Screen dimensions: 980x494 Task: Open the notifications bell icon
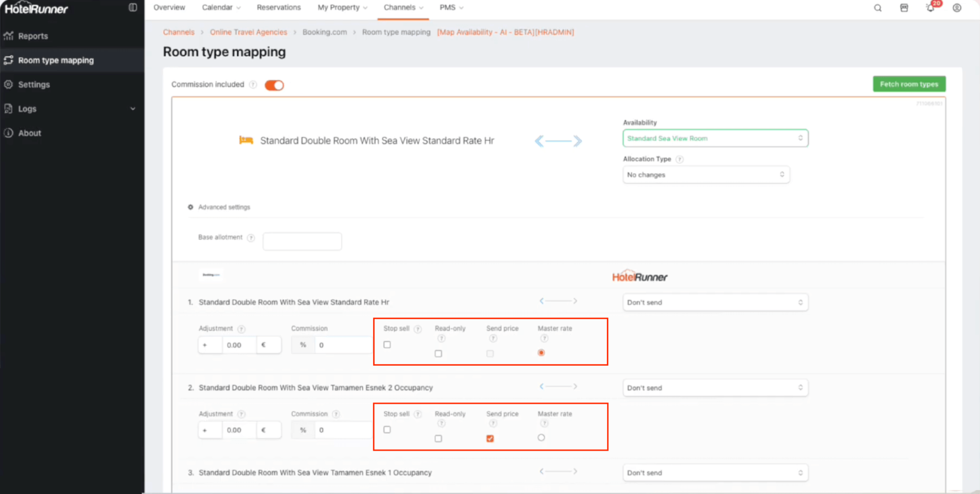(x=930, y=8)
